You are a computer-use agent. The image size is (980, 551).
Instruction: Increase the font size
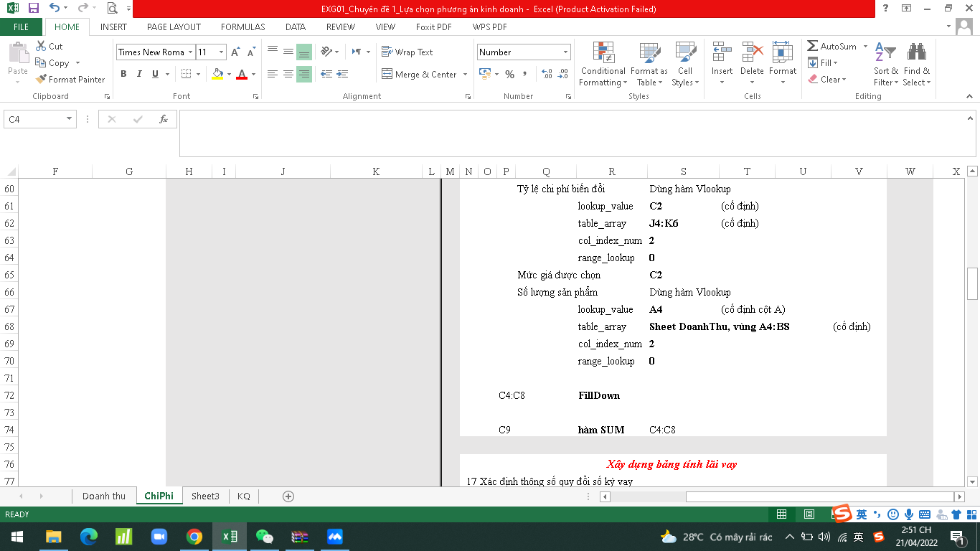pos(235,52)
